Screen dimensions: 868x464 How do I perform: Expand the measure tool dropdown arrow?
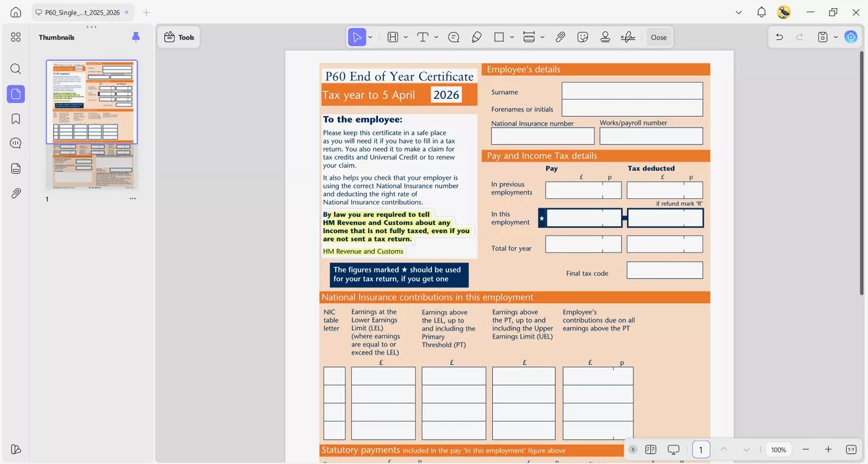542,37
